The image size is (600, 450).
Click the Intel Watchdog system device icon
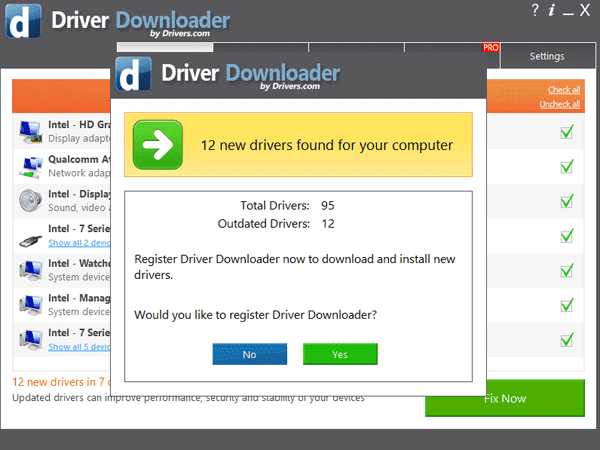click(31, 270)
